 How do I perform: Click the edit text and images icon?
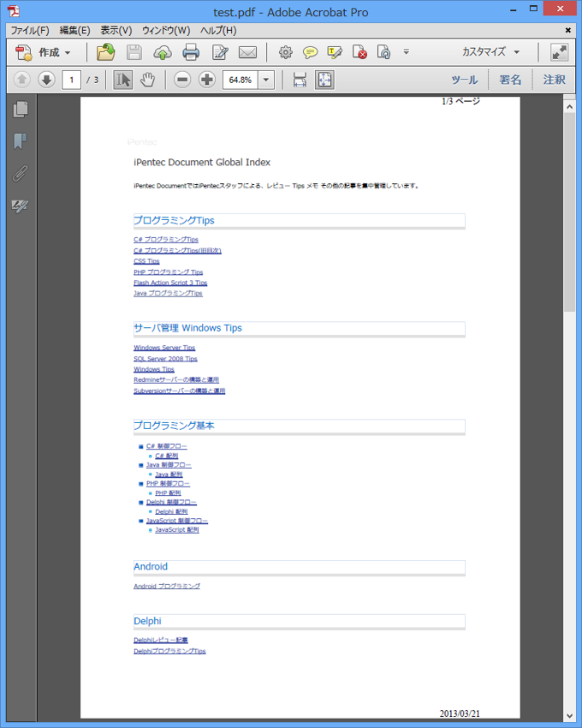click(x=220, y=52)
